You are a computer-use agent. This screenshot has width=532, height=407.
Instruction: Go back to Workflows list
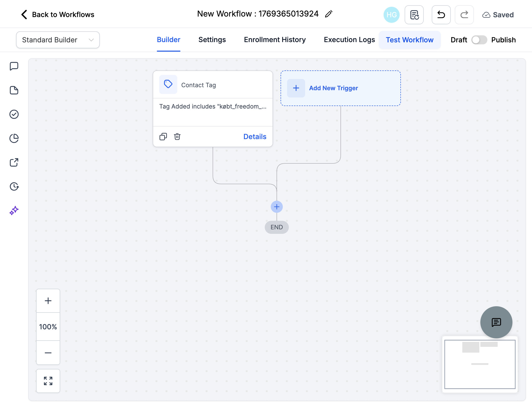pyautogui.click(x=58, y=15)
